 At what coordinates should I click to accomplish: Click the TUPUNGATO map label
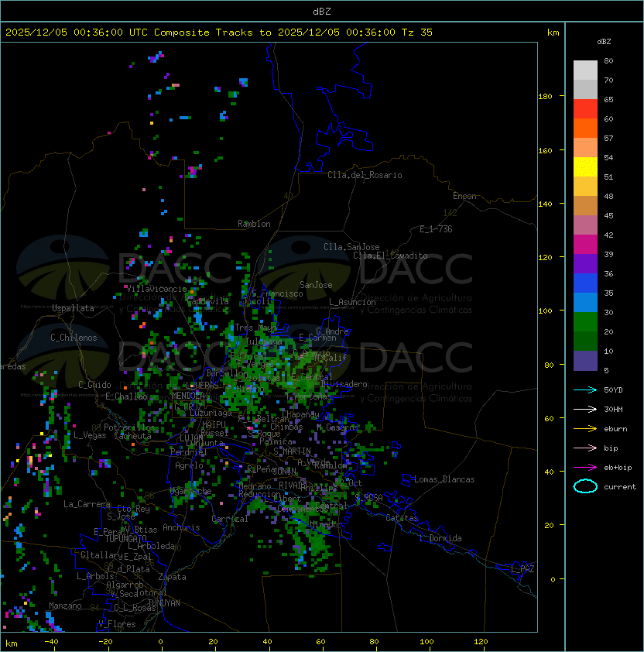[x=125, y=538]
